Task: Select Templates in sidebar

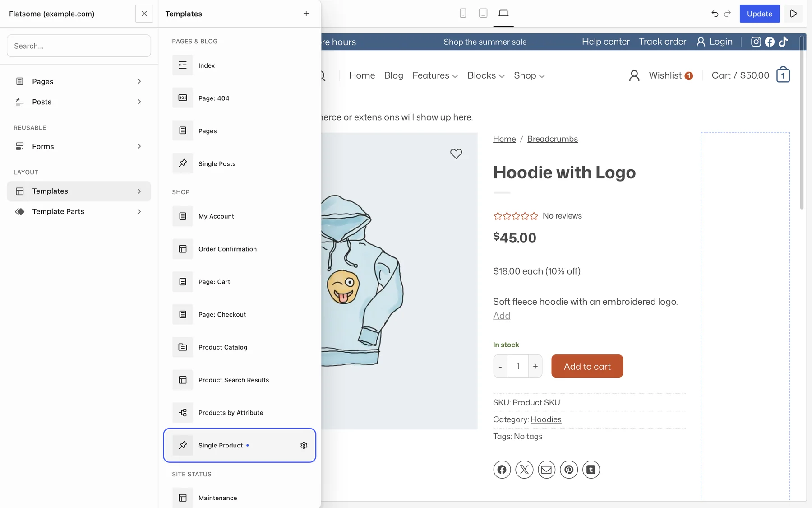Action: coord(79,191)
